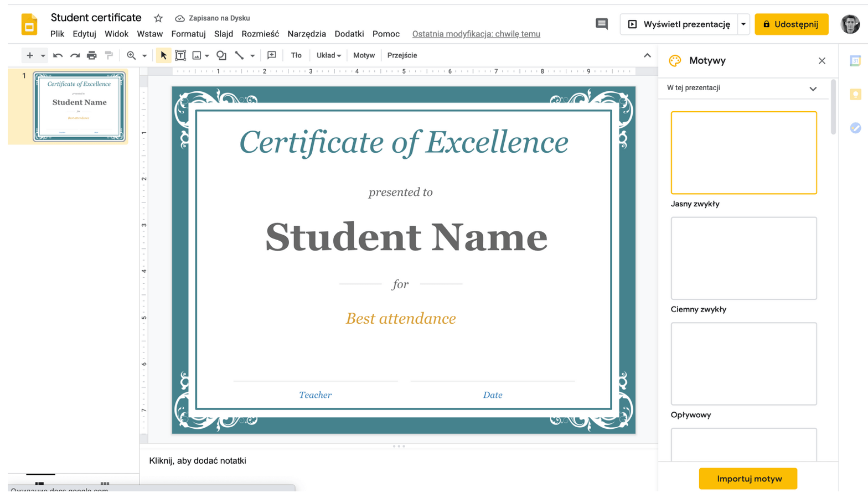The height and width of the screenshot is (498, 868).
Task: Click the add comment toolbar icon
Action: click(272, 55)
